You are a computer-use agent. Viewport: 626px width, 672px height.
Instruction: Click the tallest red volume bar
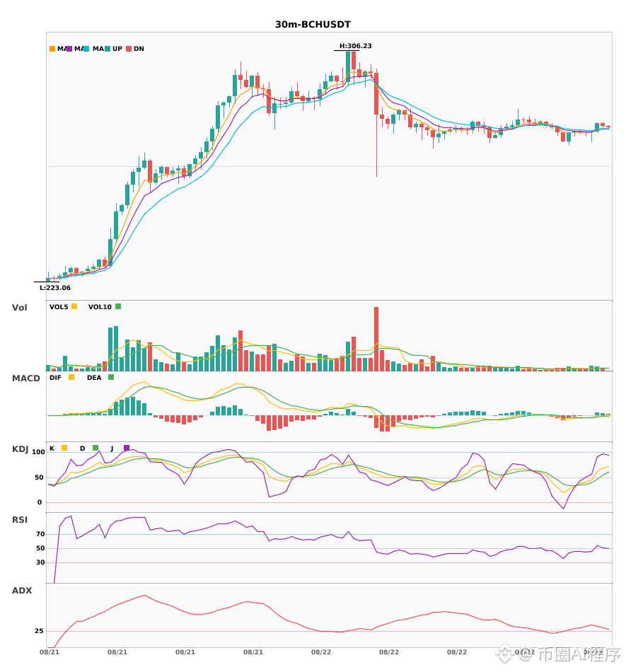point(376,339)
